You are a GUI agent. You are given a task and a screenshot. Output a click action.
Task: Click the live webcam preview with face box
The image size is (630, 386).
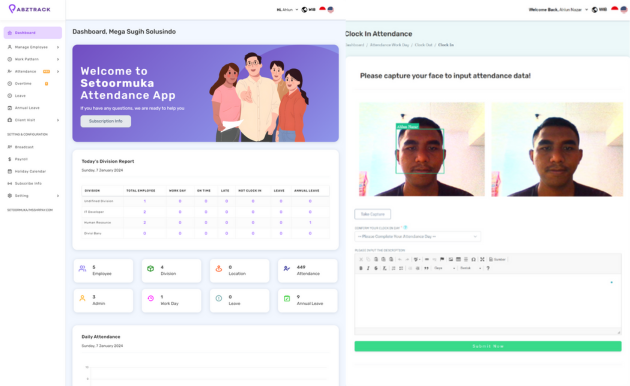point(422,149)
